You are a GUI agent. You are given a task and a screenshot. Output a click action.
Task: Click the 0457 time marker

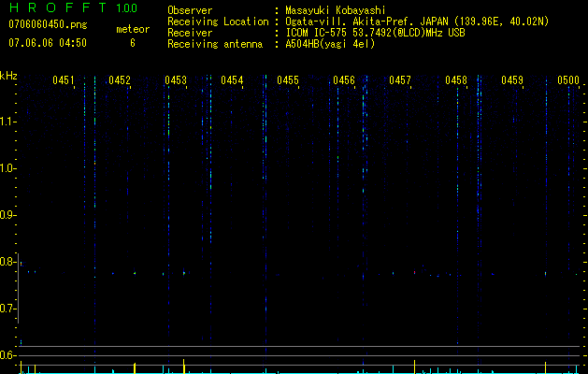tap(400, 79)
